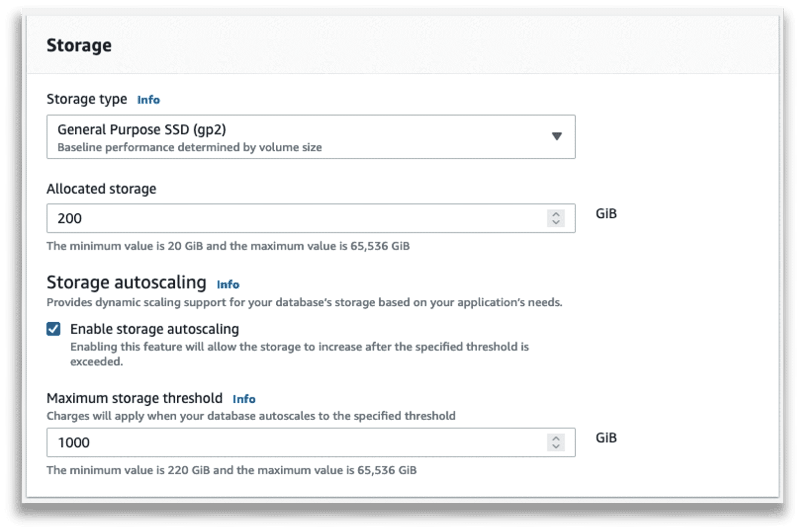Open the Storage type dropdown
The width and height of the screenshot is (801, 532).
click(311, 137)
